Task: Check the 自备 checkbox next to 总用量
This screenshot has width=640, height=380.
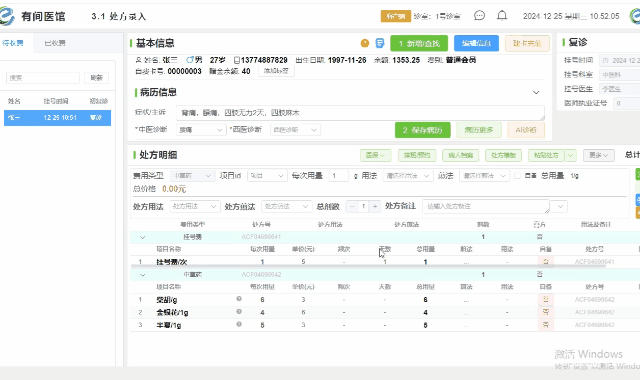Action: (518, 176)
